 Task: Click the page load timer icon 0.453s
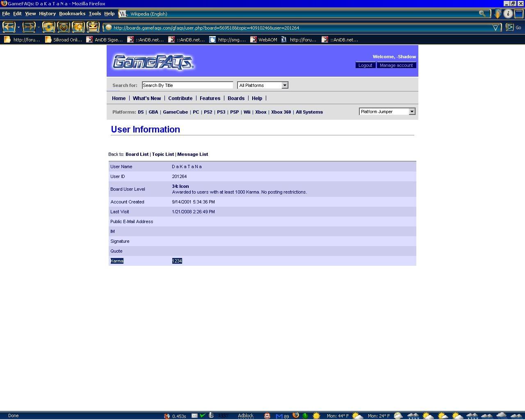point(167,416)
